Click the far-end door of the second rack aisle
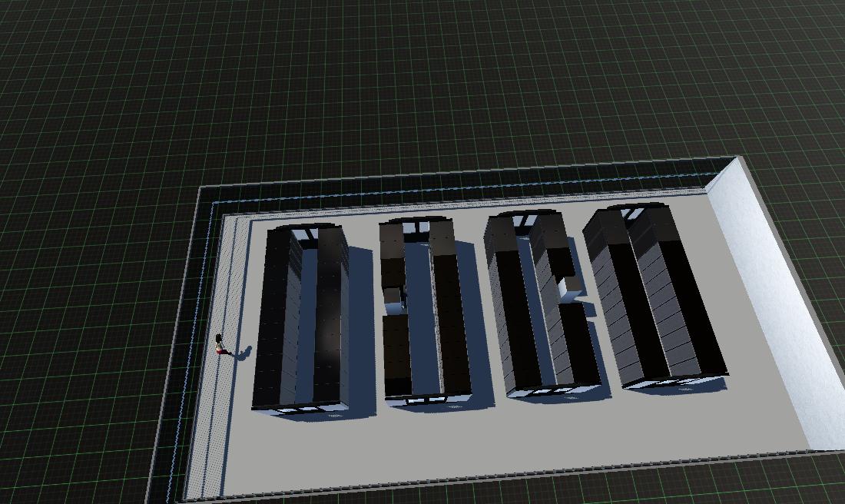 coord(419,225)
